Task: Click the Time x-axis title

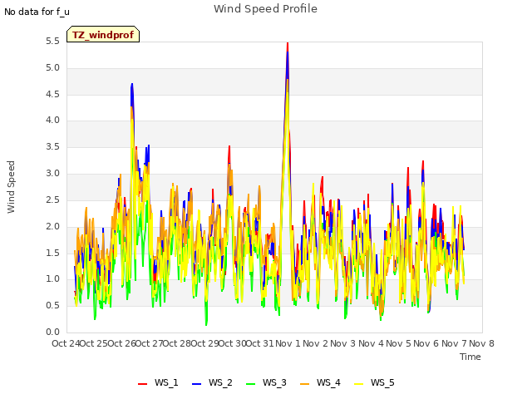Action: pos(470,357)
